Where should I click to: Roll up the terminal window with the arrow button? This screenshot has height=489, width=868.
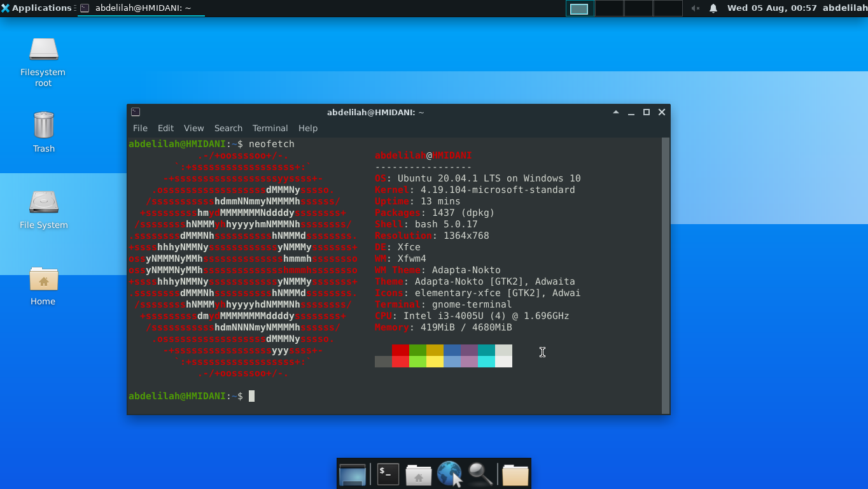coord(615,112)
